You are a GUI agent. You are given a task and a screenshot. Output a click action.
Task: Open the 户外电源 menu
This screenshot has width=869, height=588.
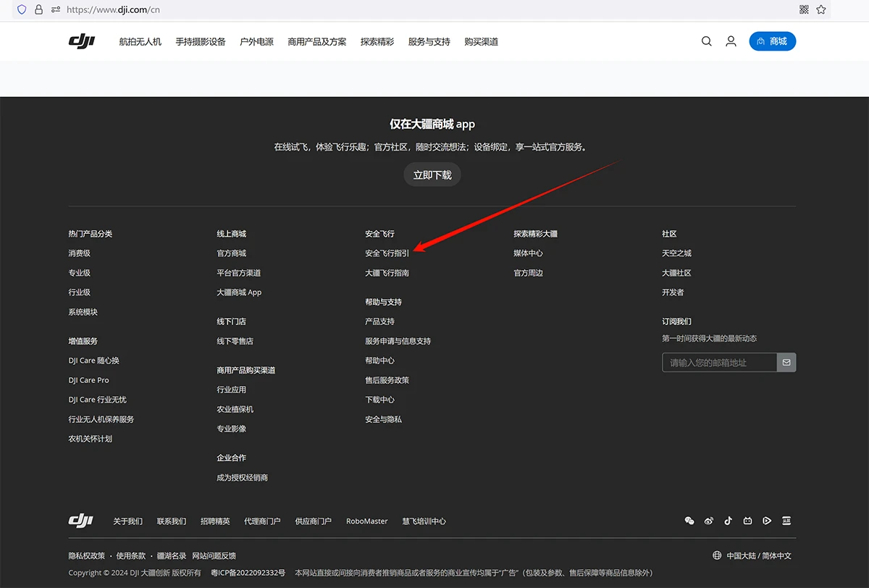click(x=257, y=42)
